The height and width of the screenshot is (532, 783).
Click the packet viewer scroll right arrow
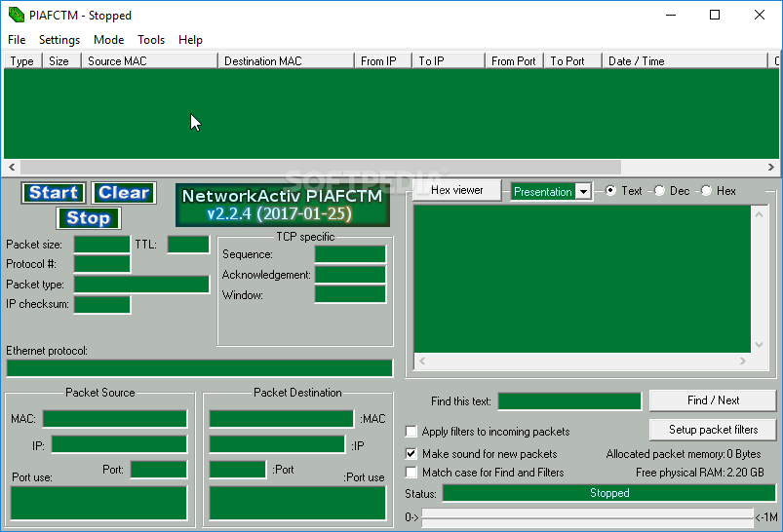click(743, 361)
